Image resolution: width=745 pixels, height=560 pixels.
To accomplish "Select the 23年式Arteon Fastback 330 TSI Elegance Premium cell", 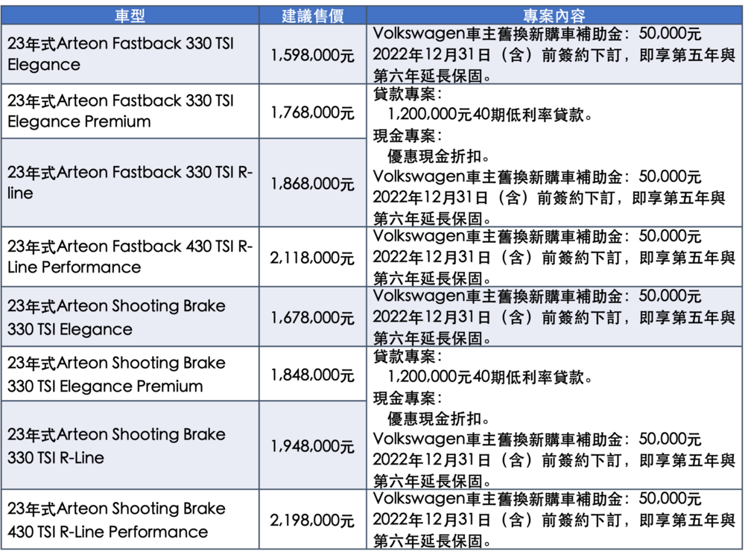I will [x=130, y=111].
